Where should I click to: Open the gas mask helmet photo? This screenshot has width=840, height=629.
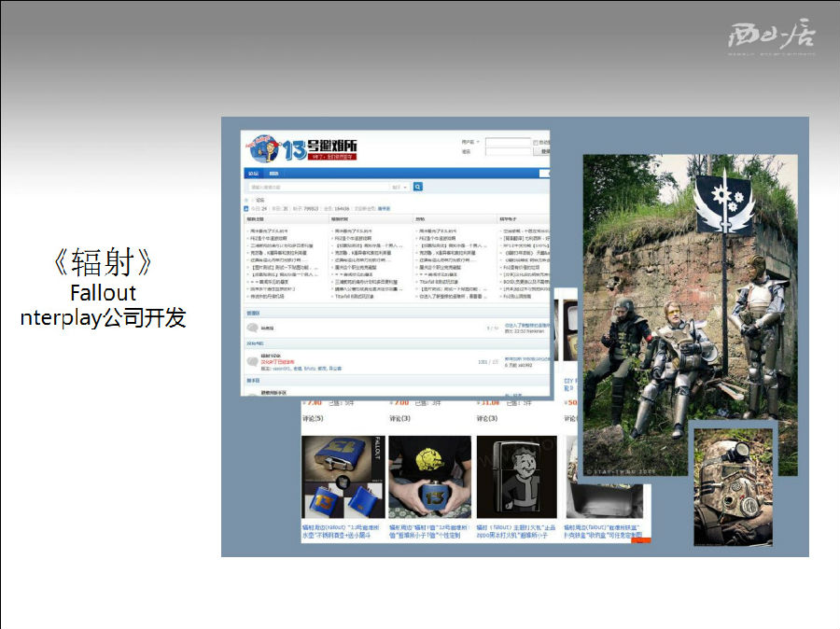click(733, 484)
